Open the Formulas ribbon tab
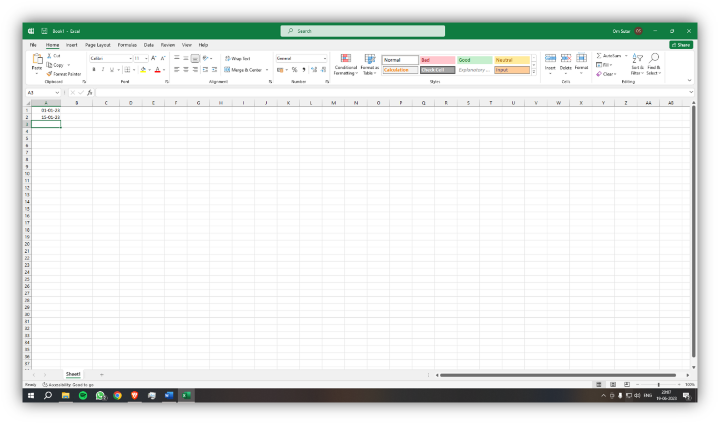Viewport: 720px width, 425px height. pyautogui.click(x=127, y=45)
